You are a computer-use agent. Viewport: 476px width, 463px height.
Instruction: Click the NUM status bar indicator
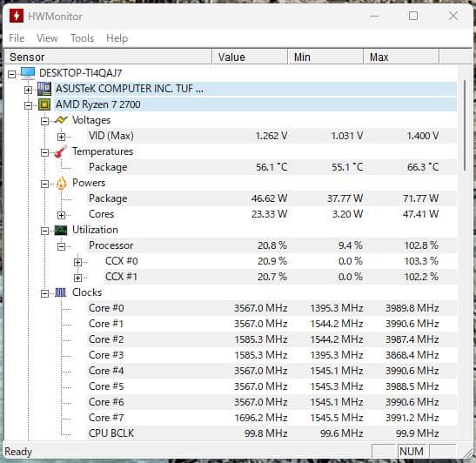tap(412, 452)
